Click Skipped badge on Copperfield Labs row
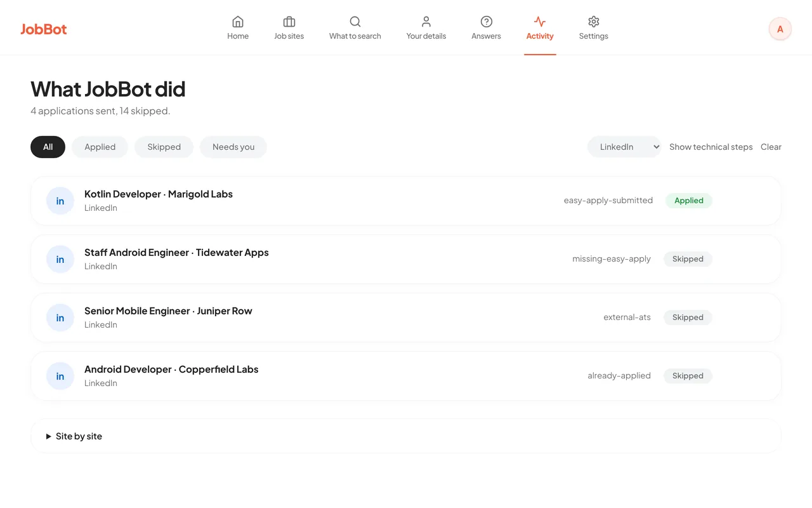The height and width of the screenshot is (508, 812). tap(688, 376)
